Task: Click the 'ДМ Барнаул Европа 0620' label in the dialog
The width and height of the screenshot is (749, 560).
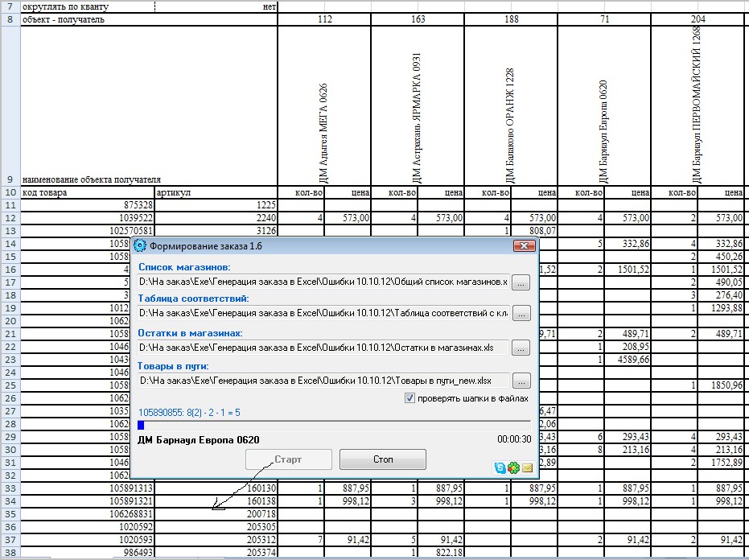Action: [198, 440]
